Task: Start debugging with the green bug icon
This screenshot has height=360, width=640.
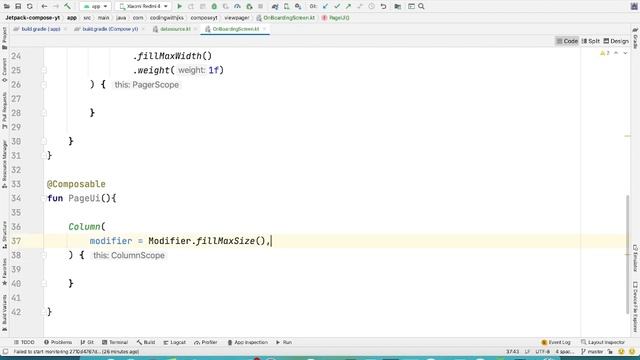Action: tap(214, 7)
